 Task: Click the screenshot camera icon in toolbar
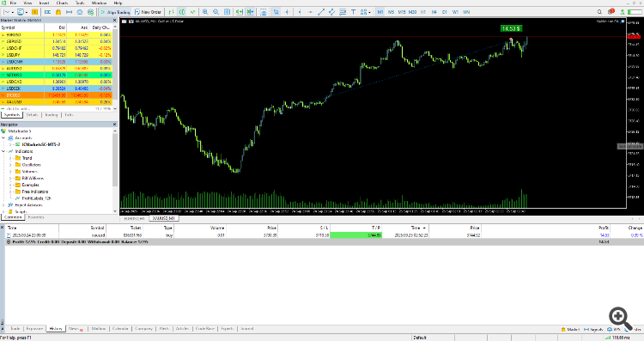(264, 12)
